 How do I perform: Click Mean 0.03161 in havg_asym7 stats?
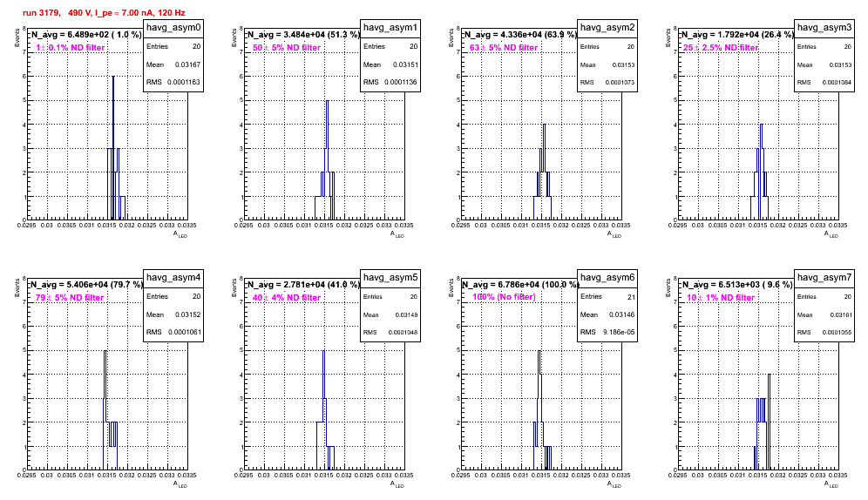tap(824, 314)
